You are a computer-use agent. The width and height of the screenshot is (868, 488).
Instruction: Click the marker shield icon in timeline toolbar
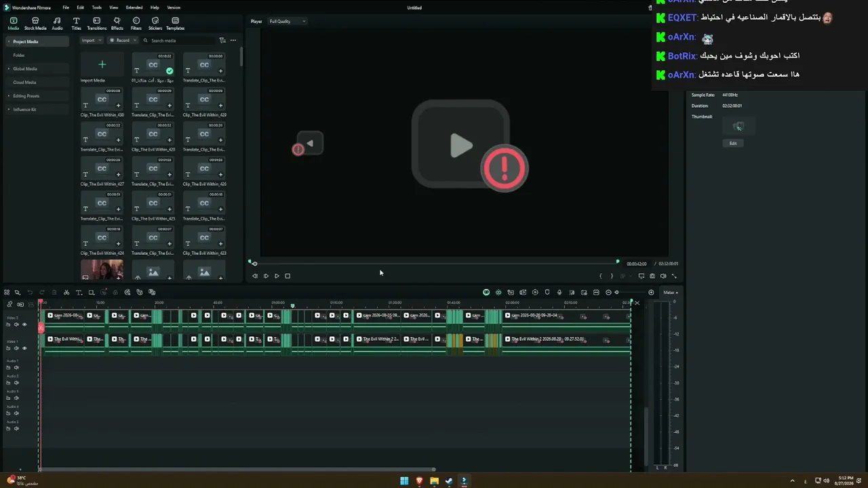547,292
